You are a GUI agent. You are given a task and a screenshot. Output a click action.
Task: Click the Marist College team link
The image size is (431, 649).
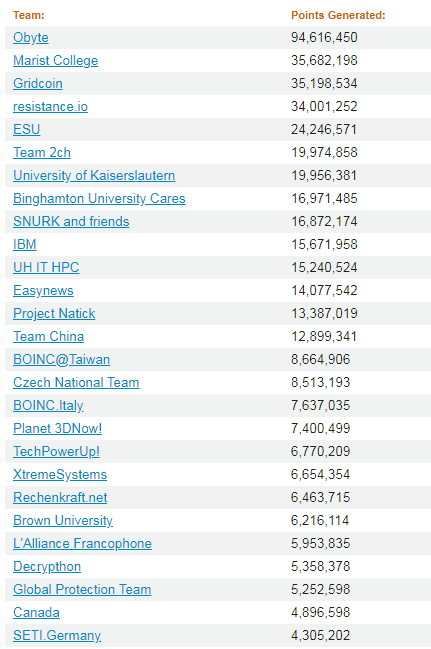point(55,60)
